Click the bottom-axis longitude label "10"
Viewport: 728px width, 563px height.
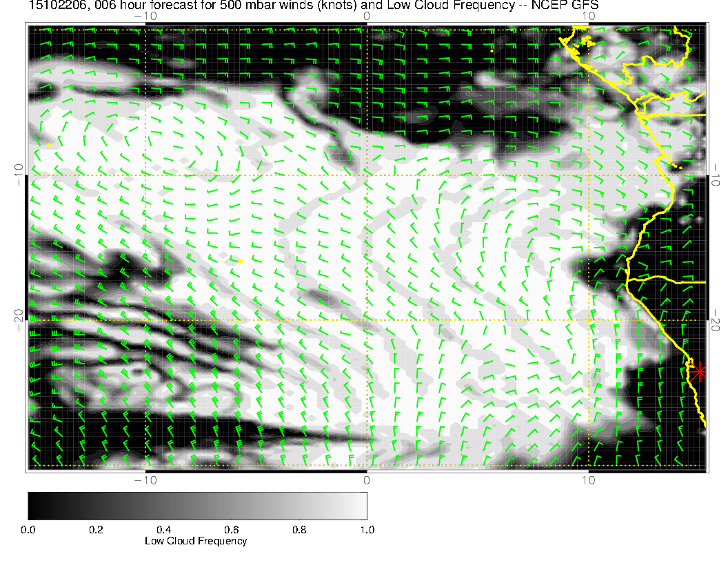[x=588, y=480]
